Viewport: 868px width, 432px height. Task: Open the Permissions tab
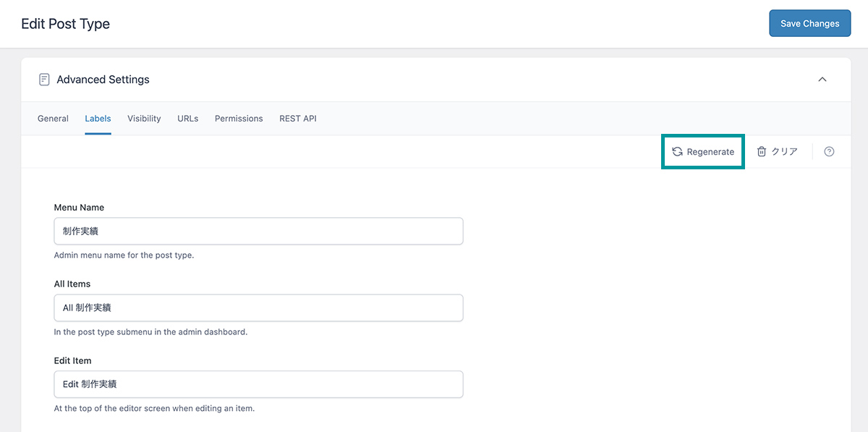(239, 119)
